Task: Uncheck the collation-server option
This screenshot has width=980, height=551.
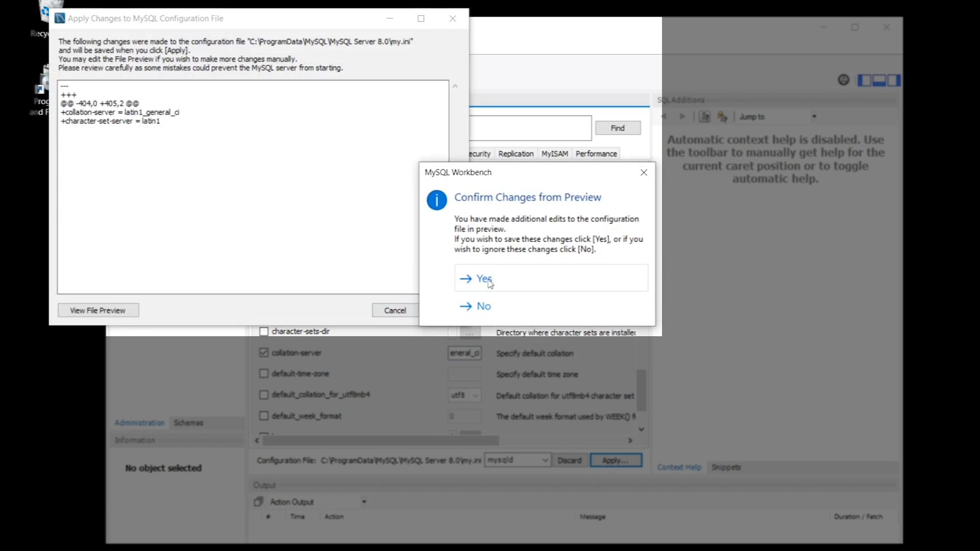Action: pyautogui.click(x=264, y=353)
